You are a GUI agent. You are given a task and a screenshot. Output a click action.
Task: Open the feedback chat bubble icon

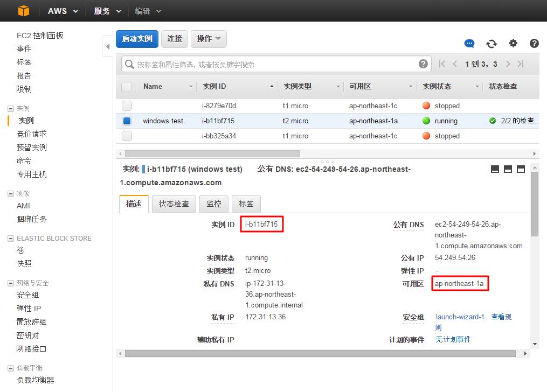[469, 44]
